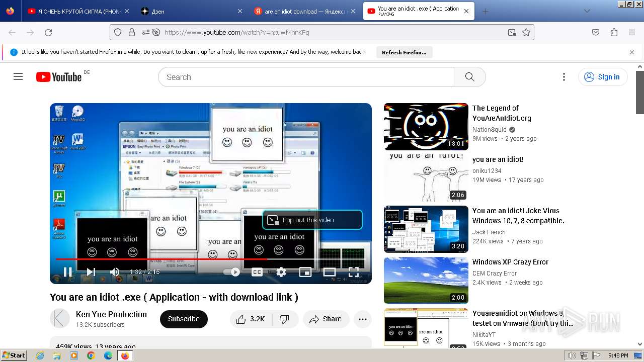Viewport: 644px width, 362px height.
Task: Switch to are an idiot download Яндекс tab
Action: 305,11
